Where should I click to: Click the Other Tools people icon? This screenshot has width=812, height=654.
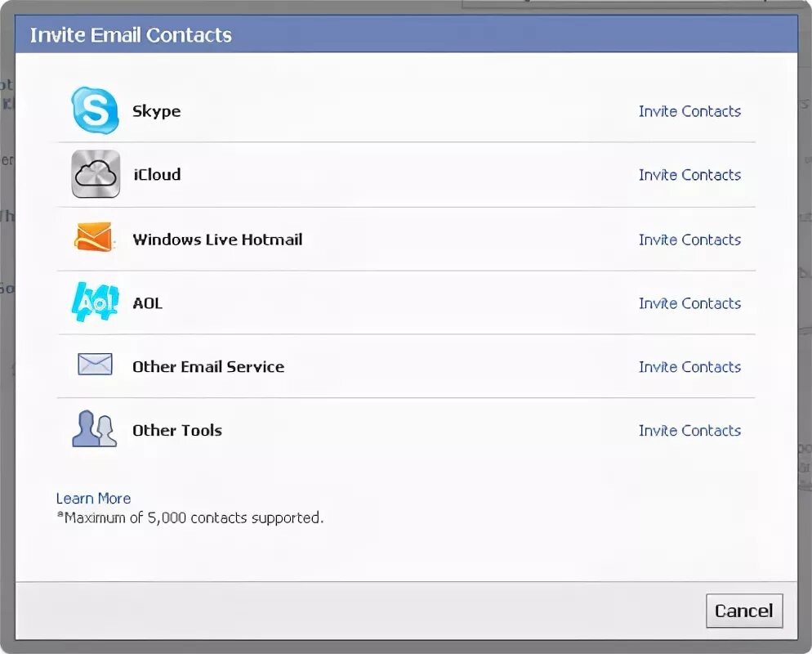pyautogui.click(x=94, y=428)
